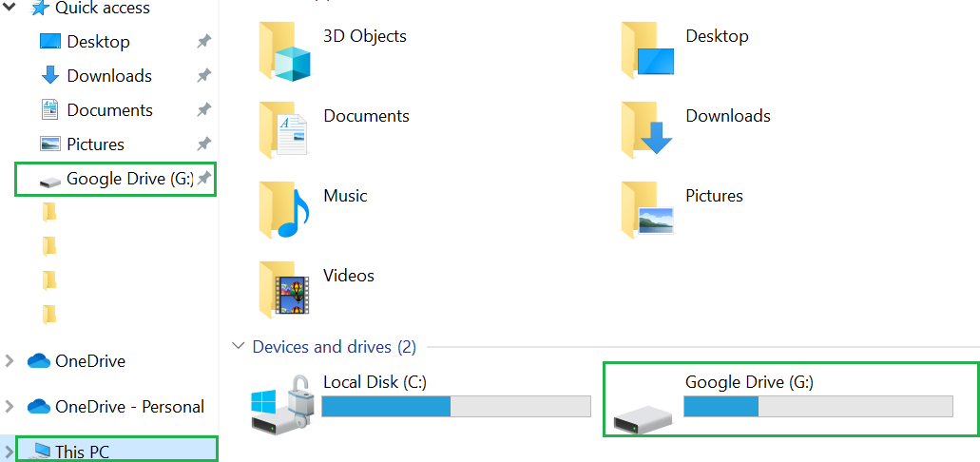Open the Music folder icon
This screenshot has width=980, height=462.
[284, 211]
